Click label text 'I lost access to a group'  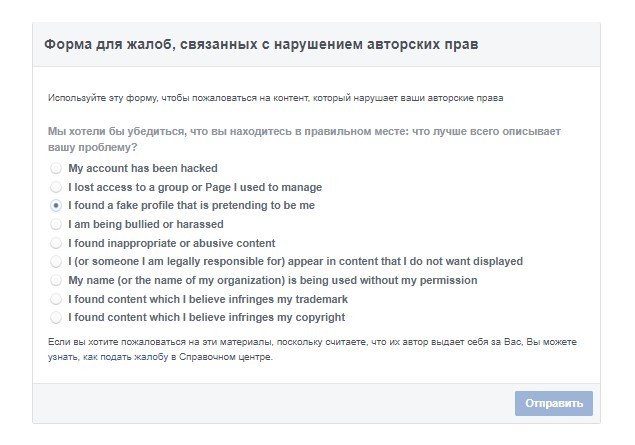(x=195, y=187)
